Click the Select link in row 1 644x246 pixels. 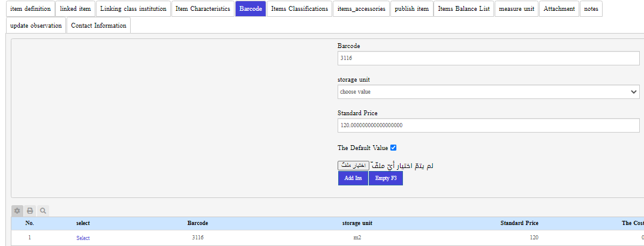[83, 238]
